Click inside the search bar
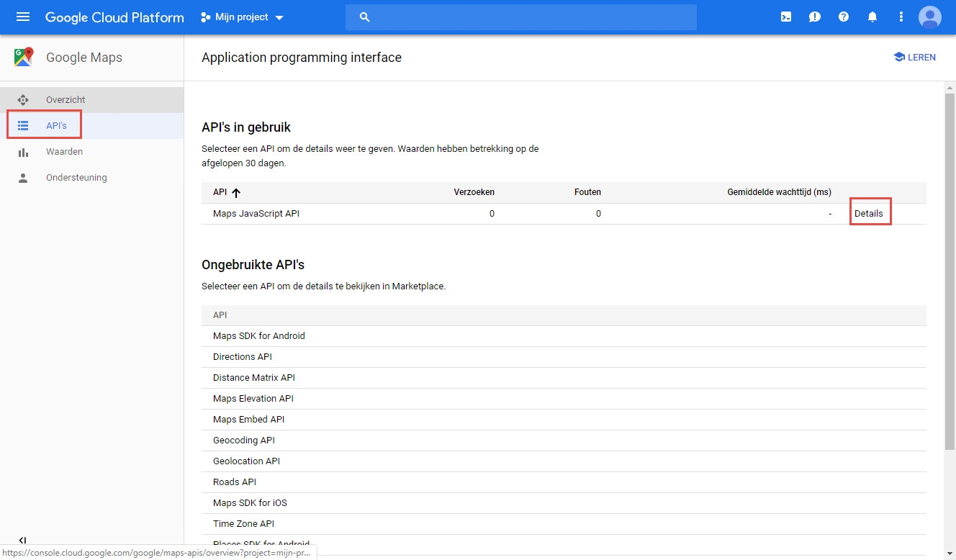This screenshot has width=956, height=560. [522, 17]
